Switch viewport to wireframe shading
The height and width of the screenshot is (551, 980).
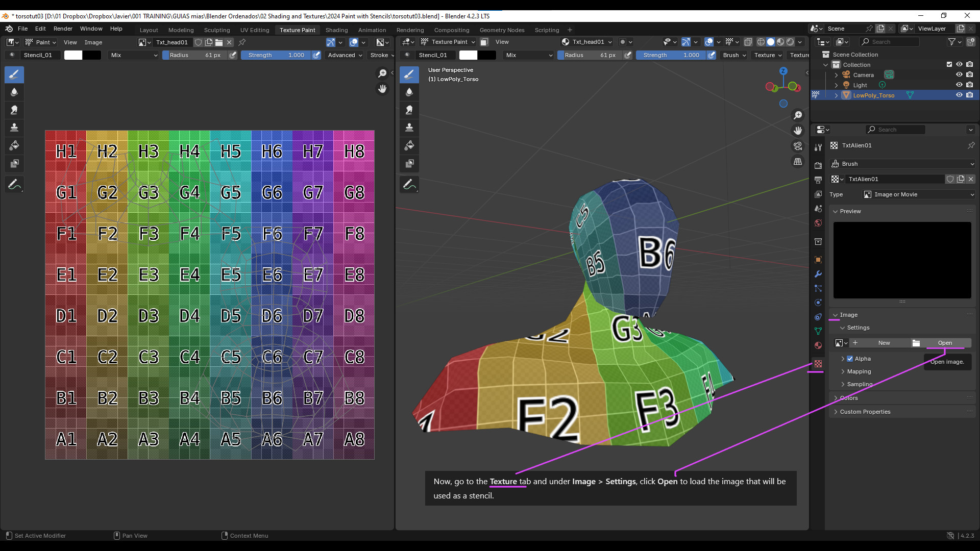tap(761, 42)
